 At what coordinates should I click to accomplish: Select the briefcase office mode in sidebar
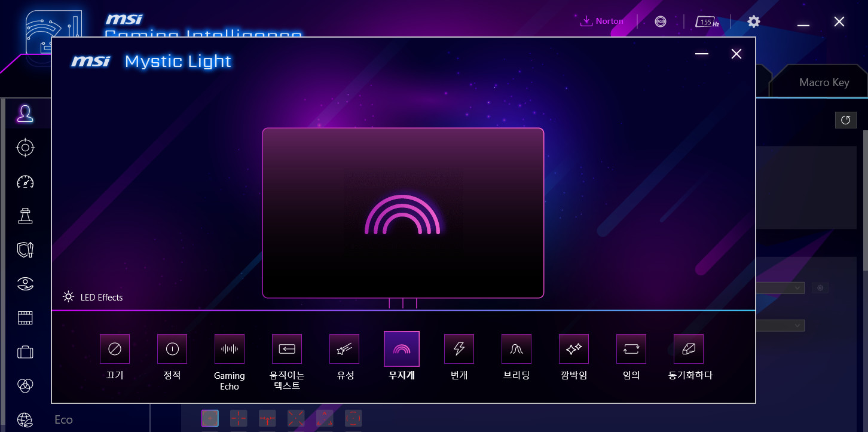pos(25,352)
